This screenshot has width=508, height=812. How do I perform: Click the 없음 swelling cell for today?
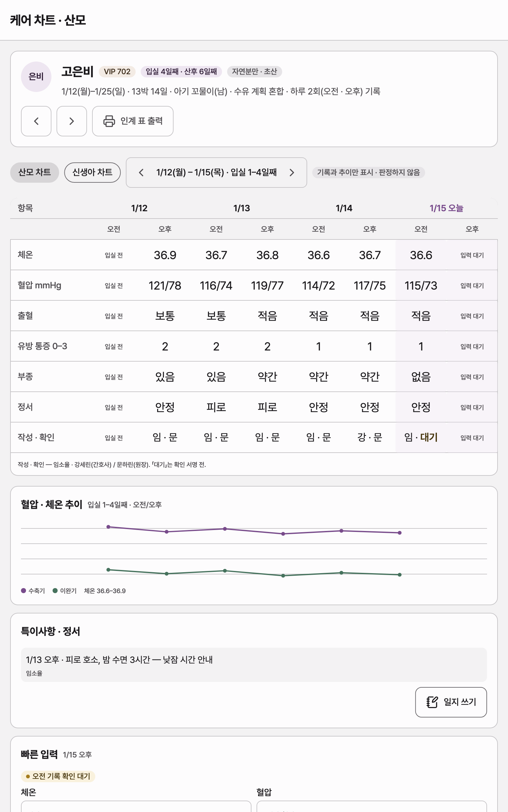pyautogui.click(x=421, y=377)
